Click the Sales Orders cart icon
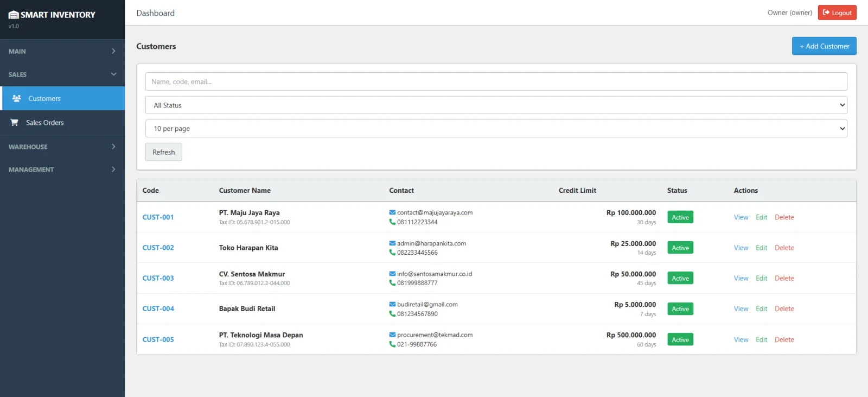 click(15, 123)
